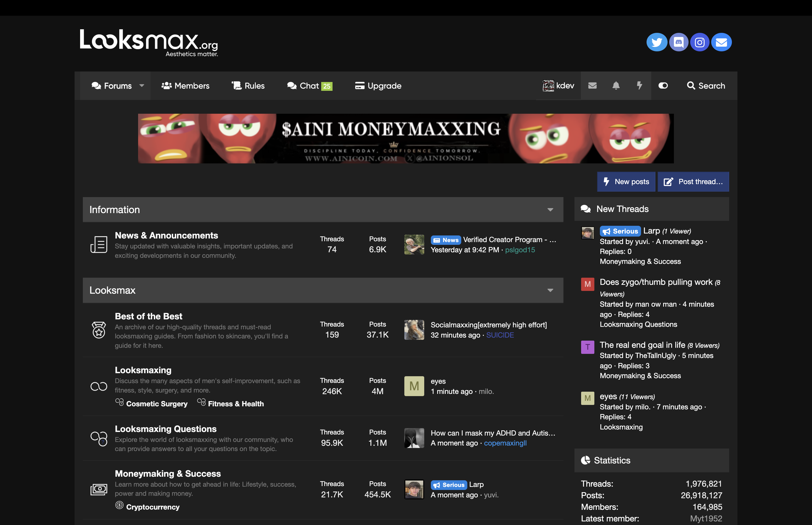Open the Larp thread in New Threads
The height and width of the screenshot is (525, 812).
coord(651,231)
